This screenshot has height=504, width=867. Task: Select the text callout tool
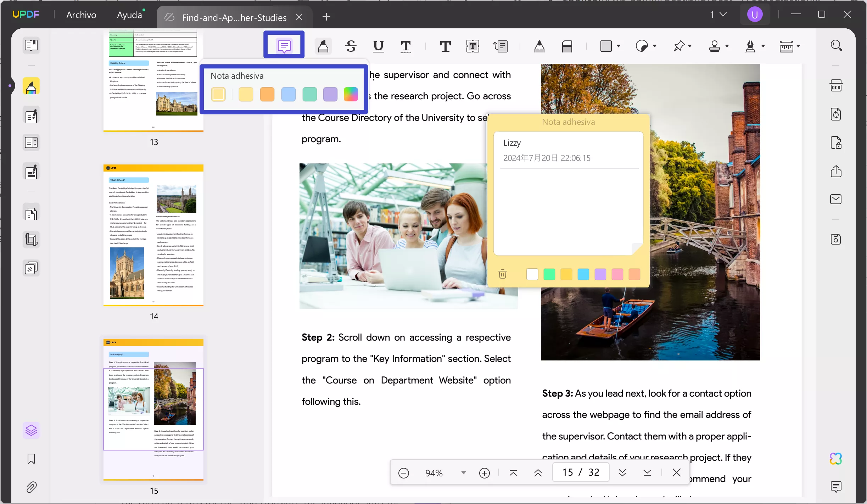coord(500,46)
